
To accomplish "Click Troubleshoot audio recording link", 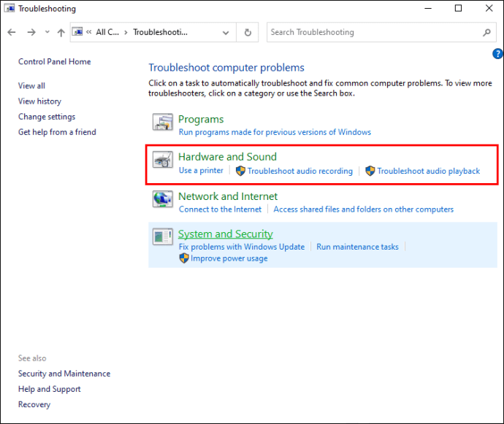I will pyautogui.click(x=300, y=171).
